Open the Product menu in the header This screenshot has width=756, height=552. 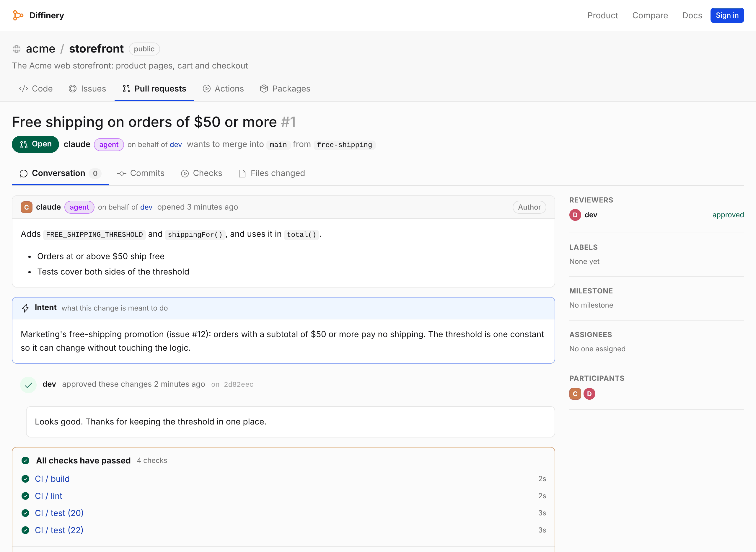(603, 15)
